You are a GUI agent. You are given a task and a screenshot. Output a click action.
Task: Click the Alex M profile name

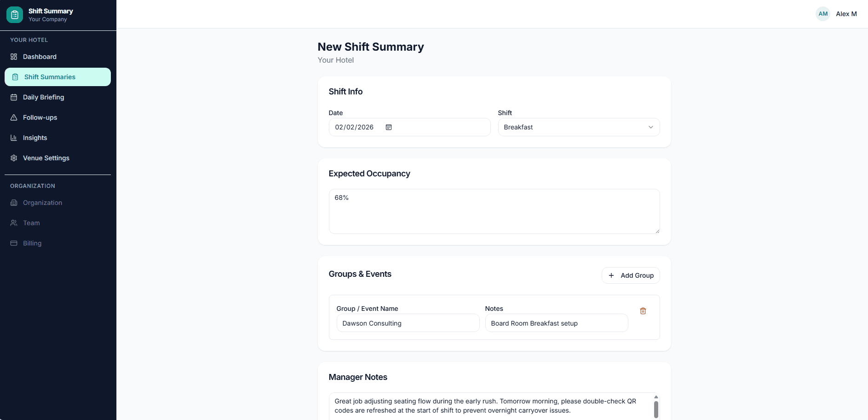click(846, 14)
